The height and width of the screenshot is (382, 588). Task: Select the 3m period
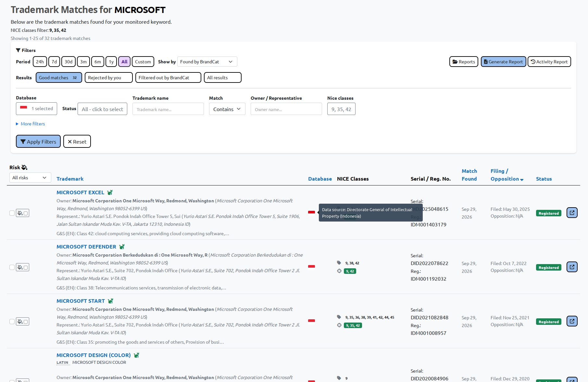[x=83, y=62]
